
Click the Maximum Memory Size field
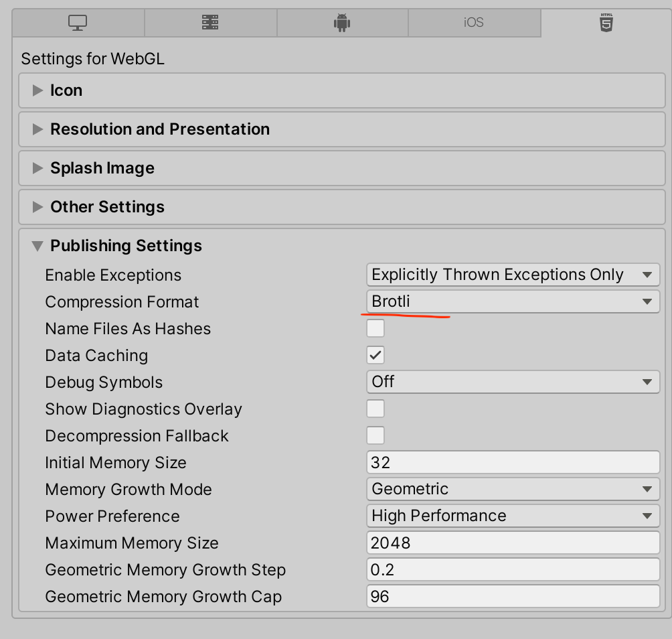(513, 543)
